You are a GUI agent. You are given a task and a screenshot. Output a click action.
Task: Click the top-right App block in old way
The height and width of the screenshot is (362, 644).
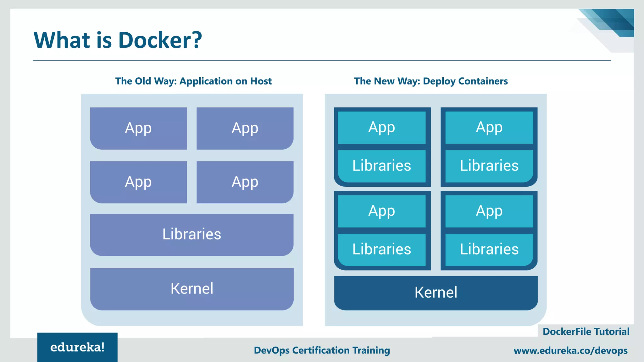click(245, 128)
